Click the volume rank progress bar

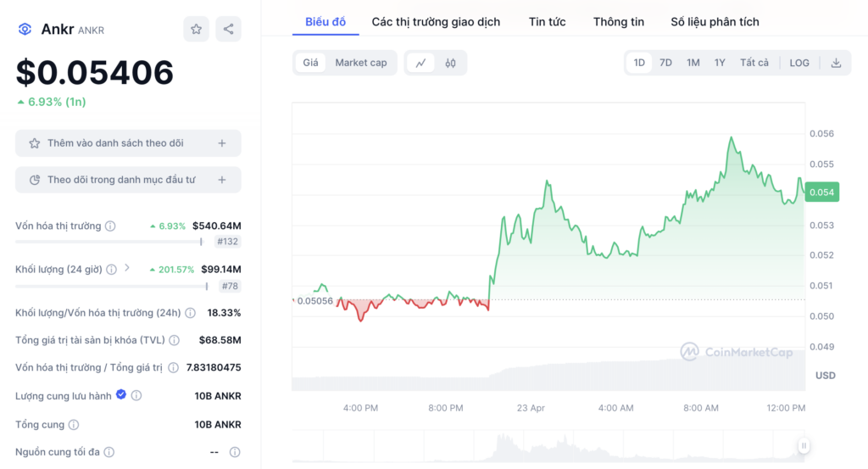click(112, 287)
